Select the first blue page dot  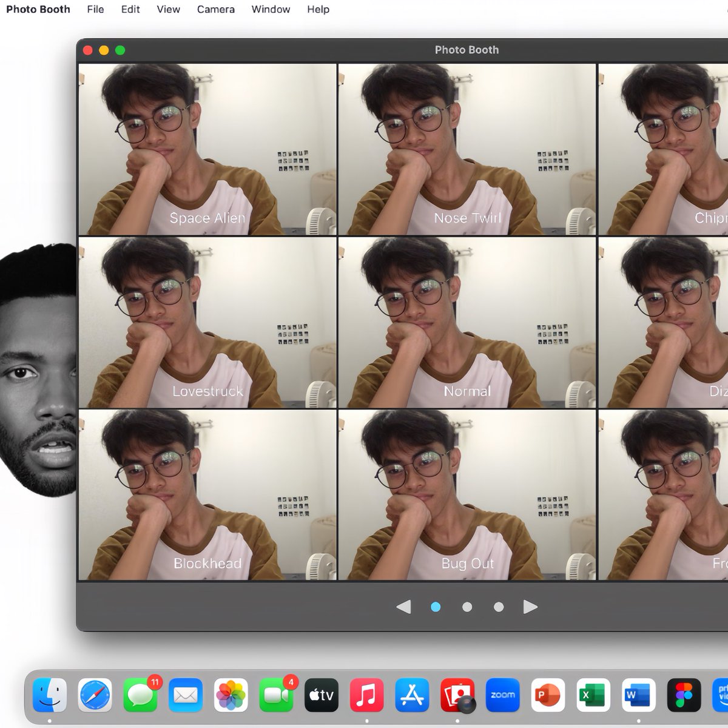[x=436, y=607]
